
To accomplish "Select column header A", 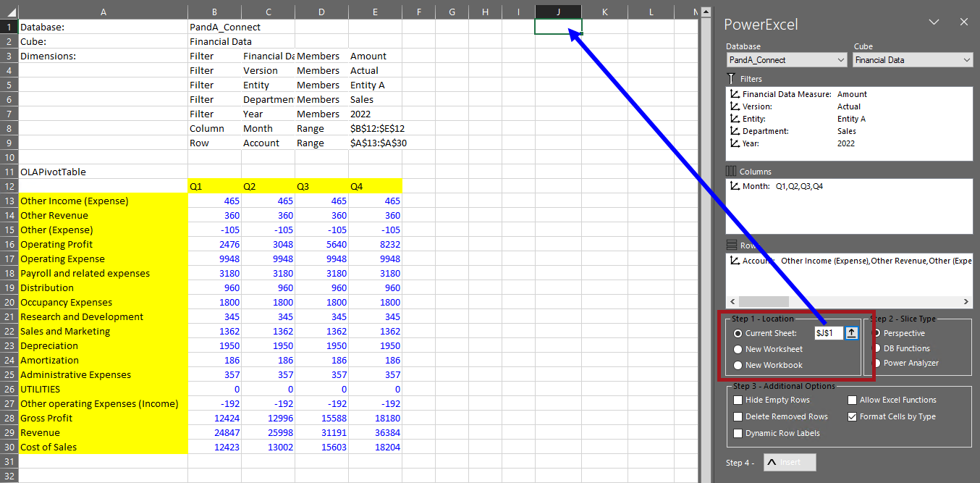I will [x=103, y=12].
